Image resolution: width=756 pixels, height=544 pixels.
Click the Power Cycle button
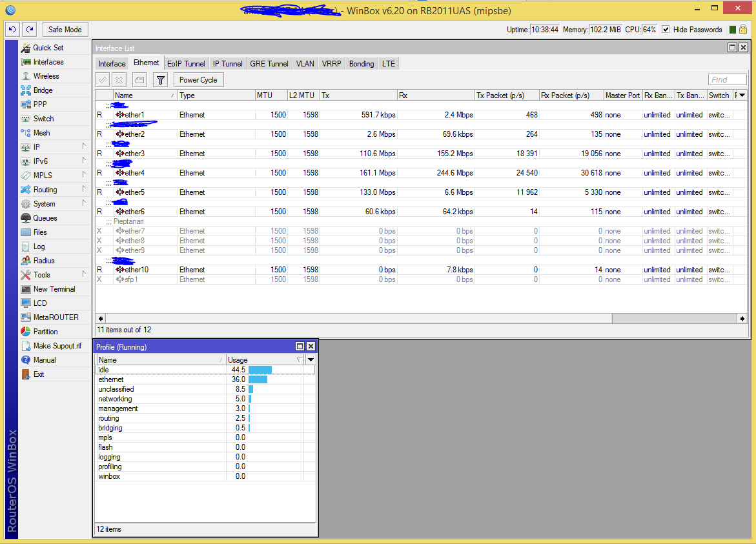(x=198, y=80)
